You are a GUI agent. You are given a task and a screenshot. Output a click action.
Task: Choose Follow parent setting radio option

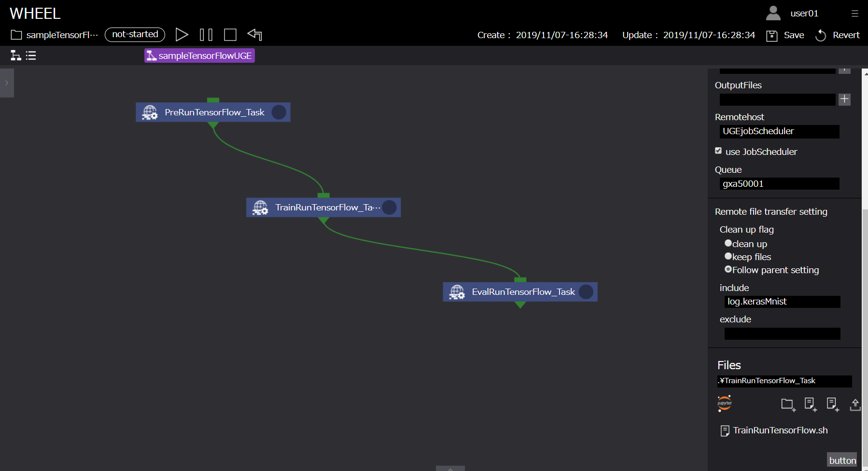[728, 269]
